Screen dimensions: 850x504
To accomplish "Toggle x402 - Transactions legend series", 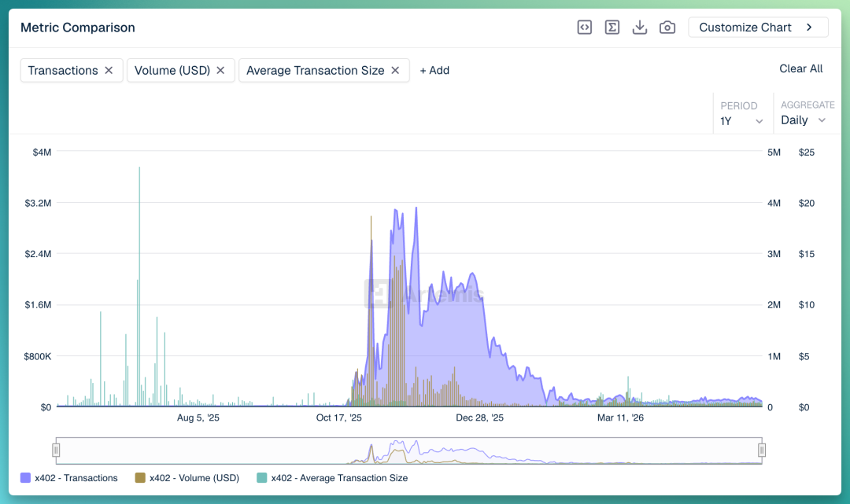I will coord(68,478).
